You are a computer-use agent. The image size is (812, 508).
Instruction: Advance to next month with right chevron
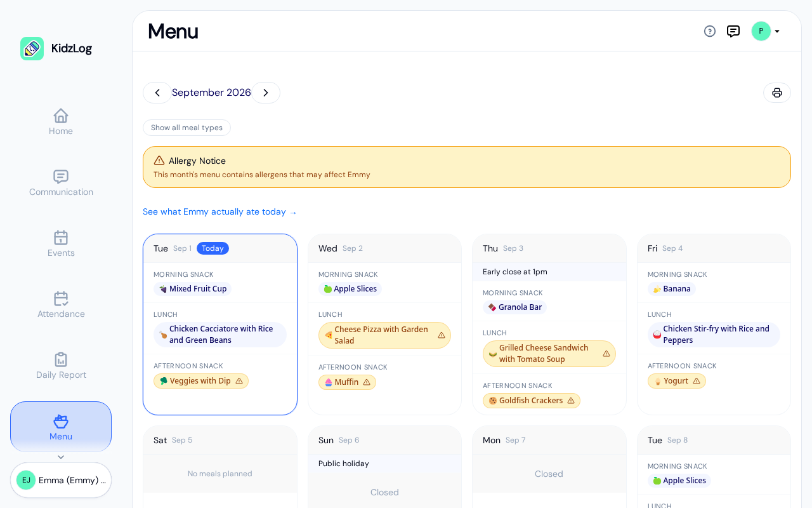[x=266, y=93]
